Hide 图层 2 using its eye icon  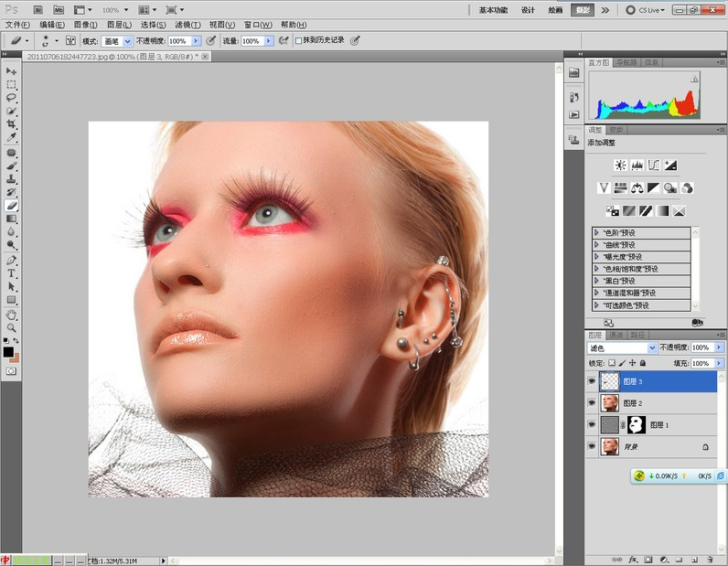coord(592,402)
